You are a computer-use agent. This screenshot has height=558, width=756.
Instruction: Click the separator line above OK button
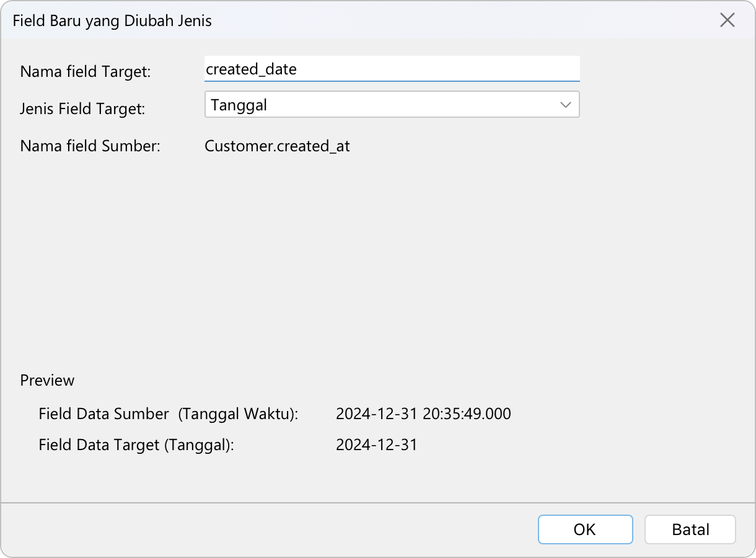coord(378,502)
